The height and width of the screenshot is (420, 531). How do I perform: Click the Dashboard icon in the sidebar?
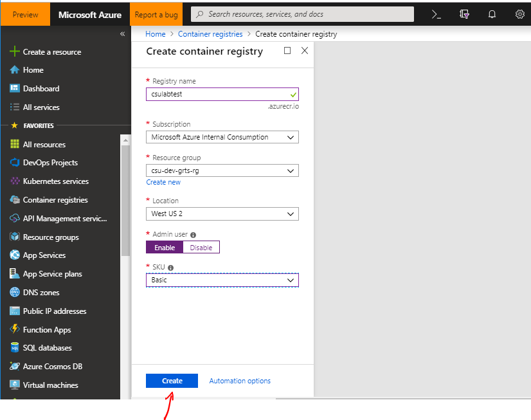click(x=15, y=88)
